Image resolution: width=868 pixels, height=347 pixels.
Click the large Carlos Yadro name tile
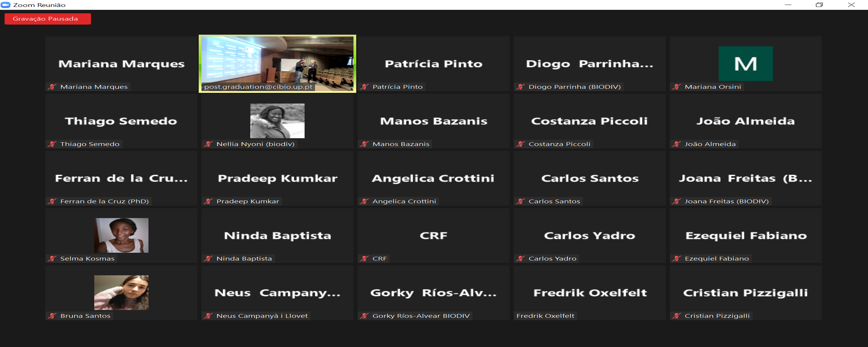point(590,235)
